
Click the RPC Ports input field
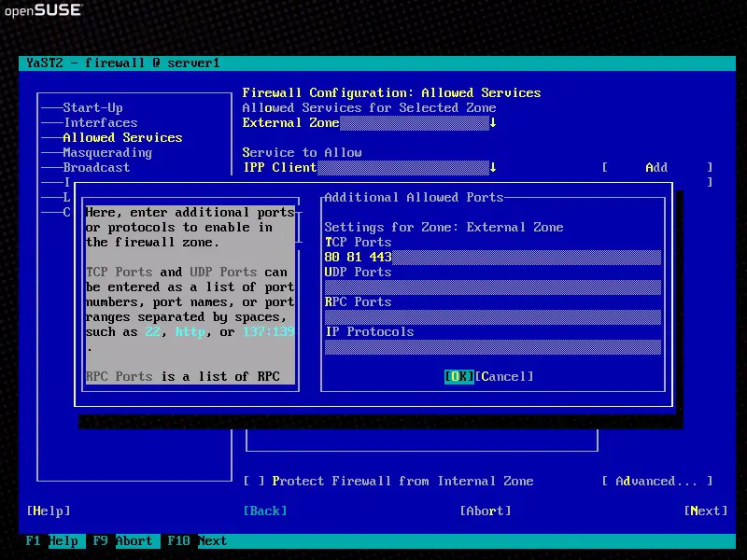493,317
